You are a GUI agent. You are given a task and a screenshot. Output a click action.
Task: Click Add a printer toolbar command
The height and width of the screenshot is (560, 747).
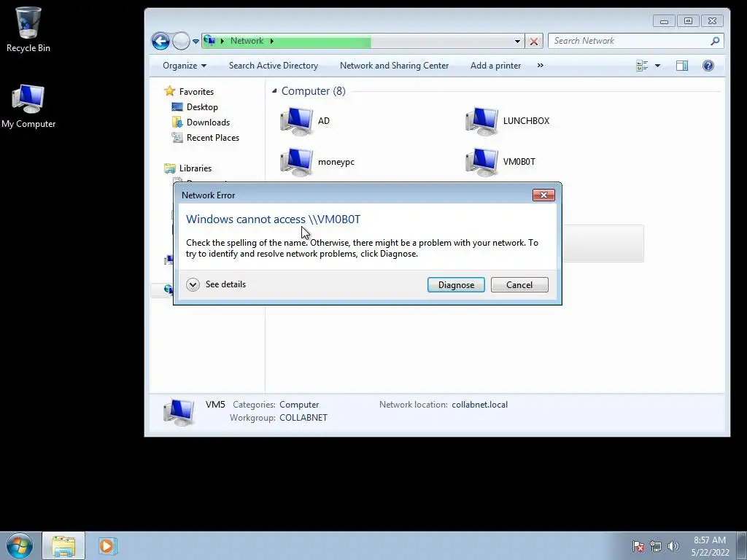pos(495,66)
